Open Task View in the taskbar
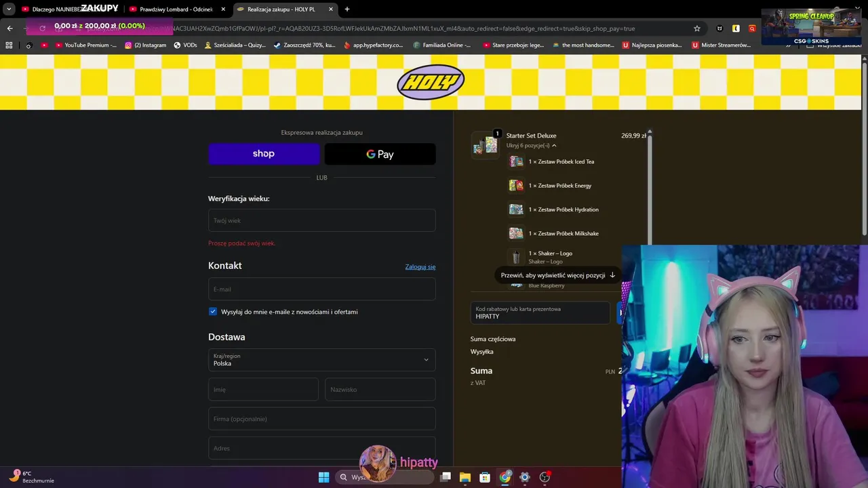This screenshot has width=868, height=488. point(446,477)
